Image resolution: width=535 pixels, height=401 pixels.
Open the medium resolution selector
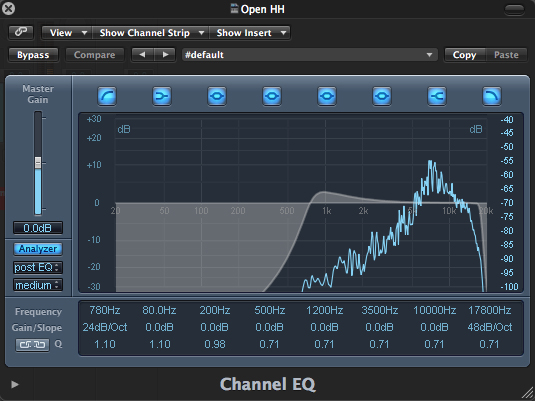pos(38,285)
